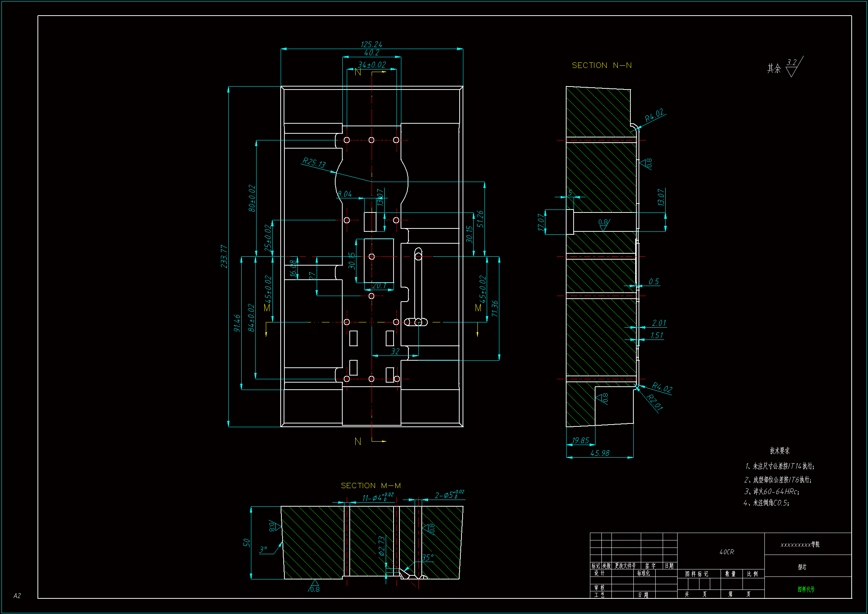The image size is (868, 614).
Task: Select the R2.01 radius callout in Section N-N
Action: click(655, 403)
